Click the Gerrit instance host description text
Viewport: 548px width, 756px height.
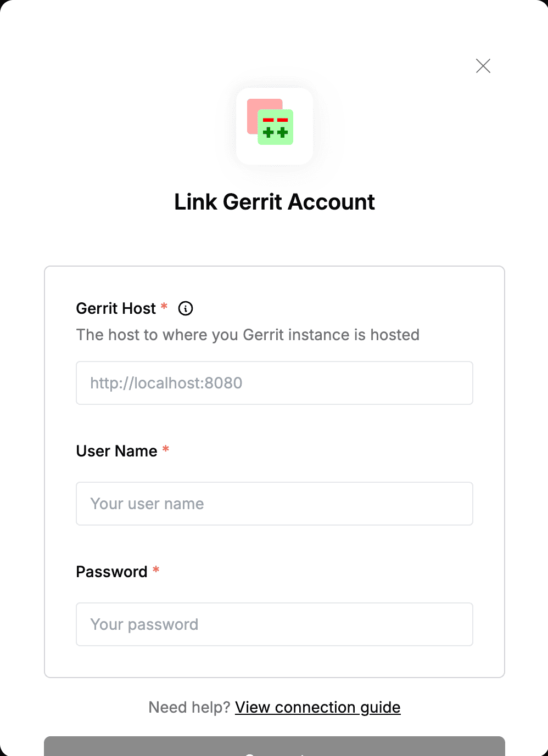(x=248, y=335)
